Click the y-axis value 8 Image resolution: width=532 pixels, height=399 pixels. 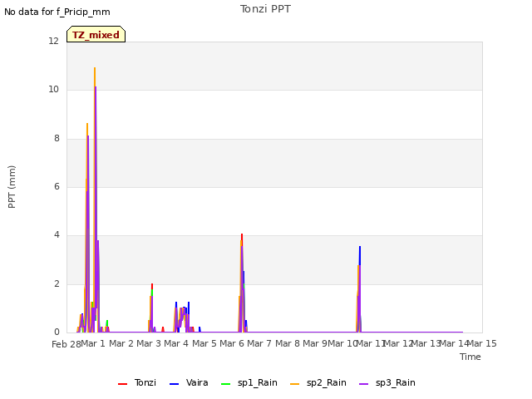point(57,138)
